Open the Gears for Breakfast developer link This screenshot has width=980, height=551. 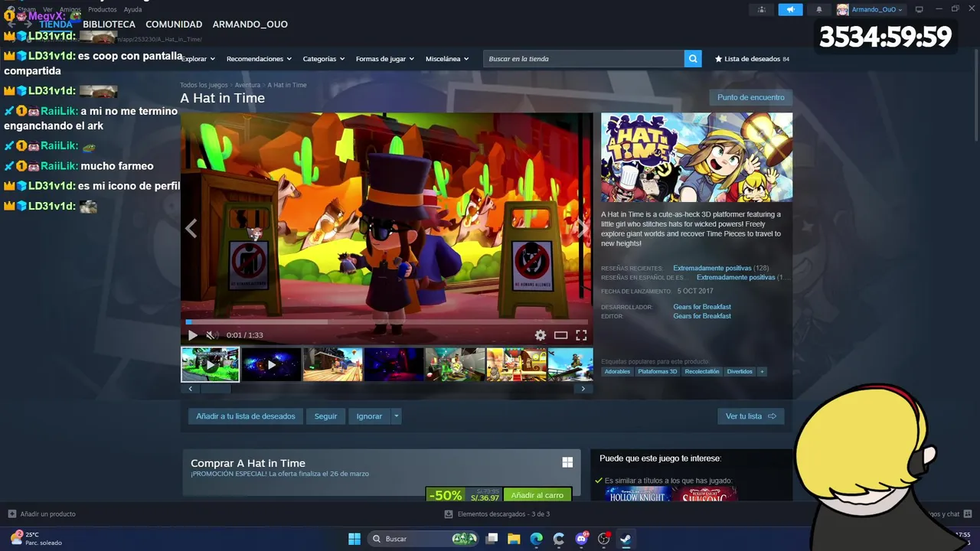click(x=702, y=307)
